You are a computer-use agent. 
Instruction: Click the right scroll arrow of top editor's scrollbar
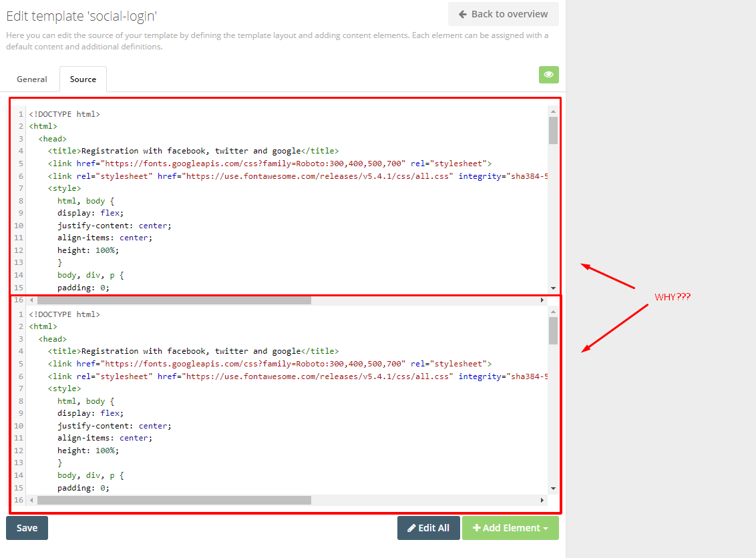pyautogui.click(x=542, y=300)
